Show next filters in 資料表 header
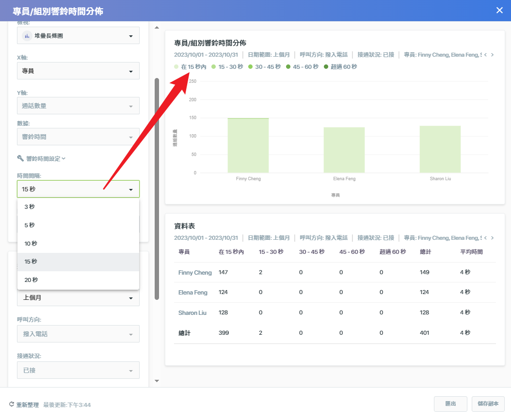The height and width of the screenshot is (420, 511). (x=493, y=238)
